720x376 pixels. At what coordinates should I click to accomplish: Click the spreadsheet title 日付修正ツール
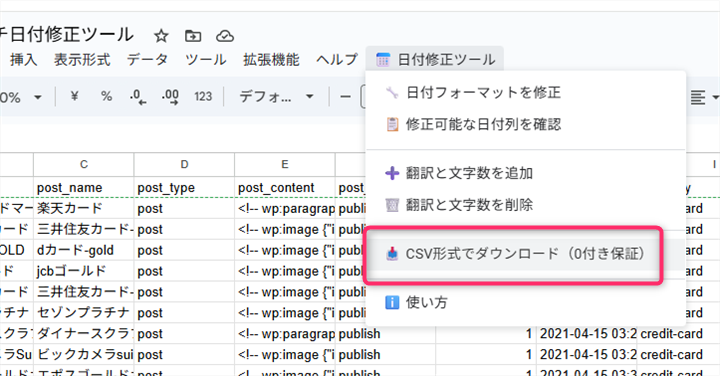coord(67,35)
